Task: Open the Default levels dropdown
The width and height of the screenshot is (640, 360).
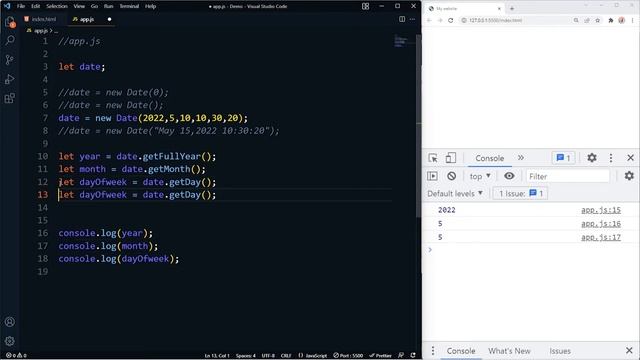Action: [x=455, y=193]
